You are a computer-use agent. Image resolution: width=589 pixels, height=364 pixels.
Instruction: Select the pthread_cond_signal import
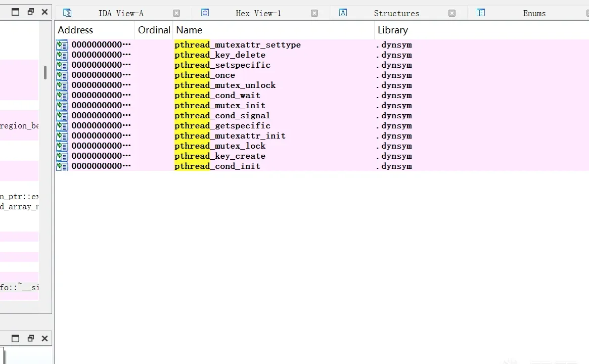click(x=322, y=116)
